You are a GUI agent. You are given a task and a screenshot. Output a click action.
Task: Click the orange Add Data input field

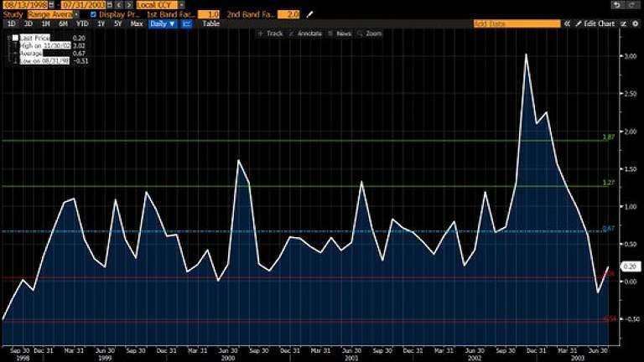pyautogui.click(x=517, y=23)
